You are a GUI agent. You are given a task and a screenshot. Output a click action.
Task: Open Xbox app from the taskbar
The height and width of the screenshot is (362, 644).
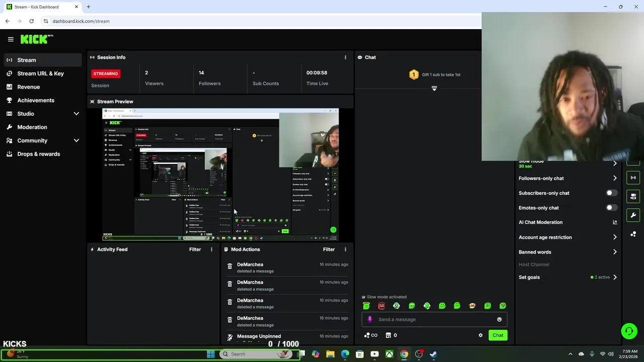389,354
